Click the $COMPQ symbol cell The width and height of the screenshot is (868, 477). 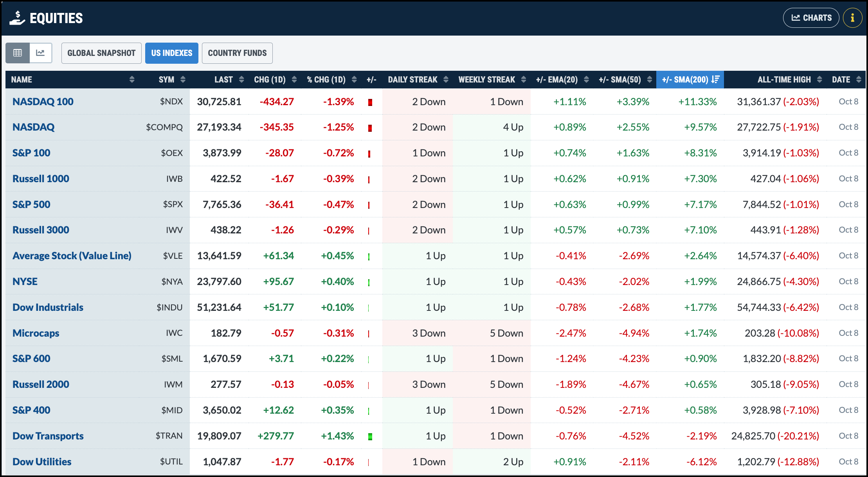tap(164, 127)
